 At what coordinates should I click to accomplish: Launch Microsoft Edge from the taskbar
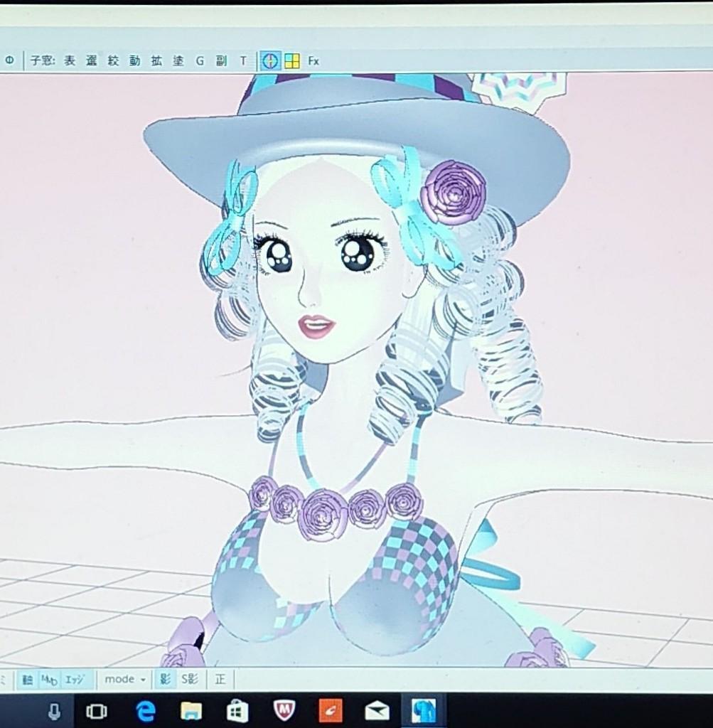(x=145, y=711)
